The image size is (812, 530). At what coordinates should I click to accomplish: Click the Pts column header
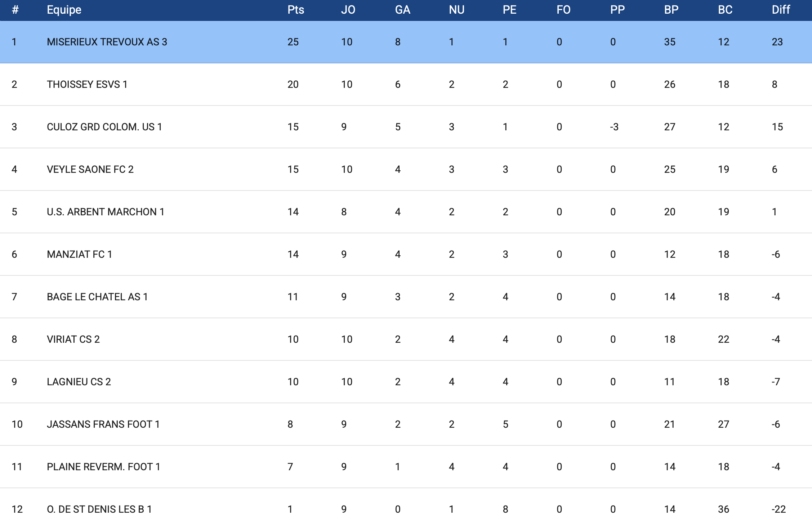point(295,10)
